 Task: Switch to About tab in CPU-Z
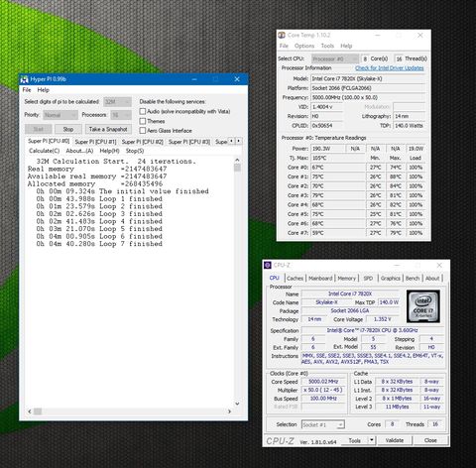(432, 279)
